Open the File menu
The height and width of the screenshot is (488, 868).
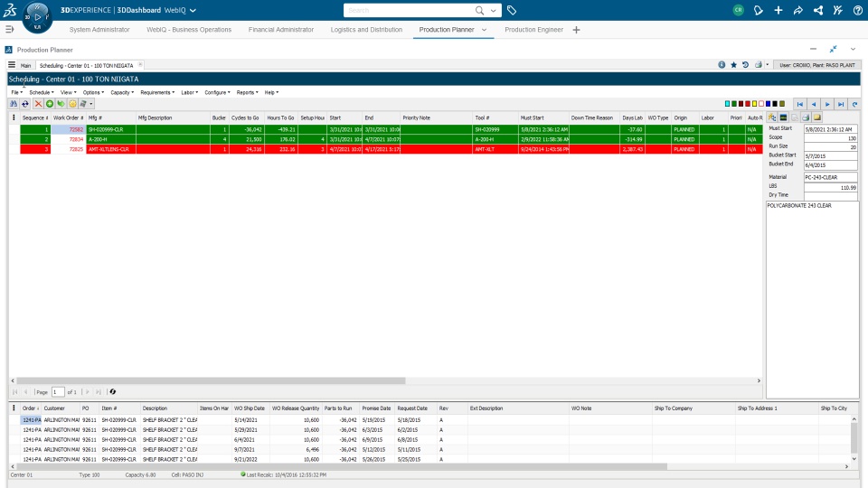tap(16, 92)
